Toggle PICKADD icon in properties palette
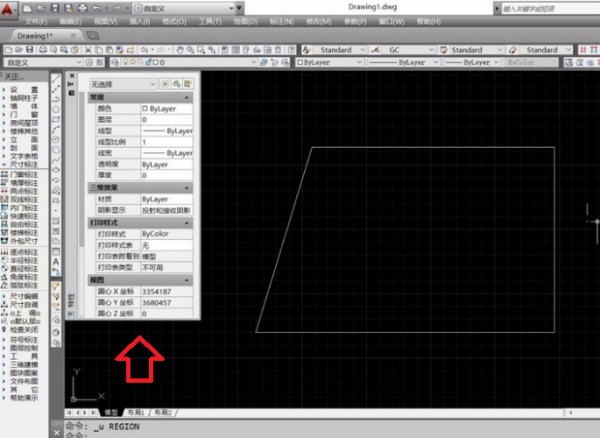This screenshot has height=438, width=600. pos(165,84)
